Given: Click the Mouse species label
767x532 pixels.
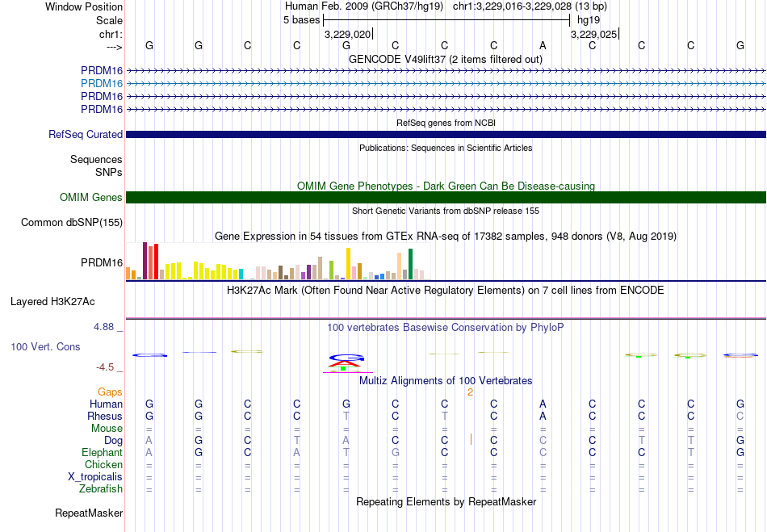Looking at the screenshot, I should click(x=107, y=429).
